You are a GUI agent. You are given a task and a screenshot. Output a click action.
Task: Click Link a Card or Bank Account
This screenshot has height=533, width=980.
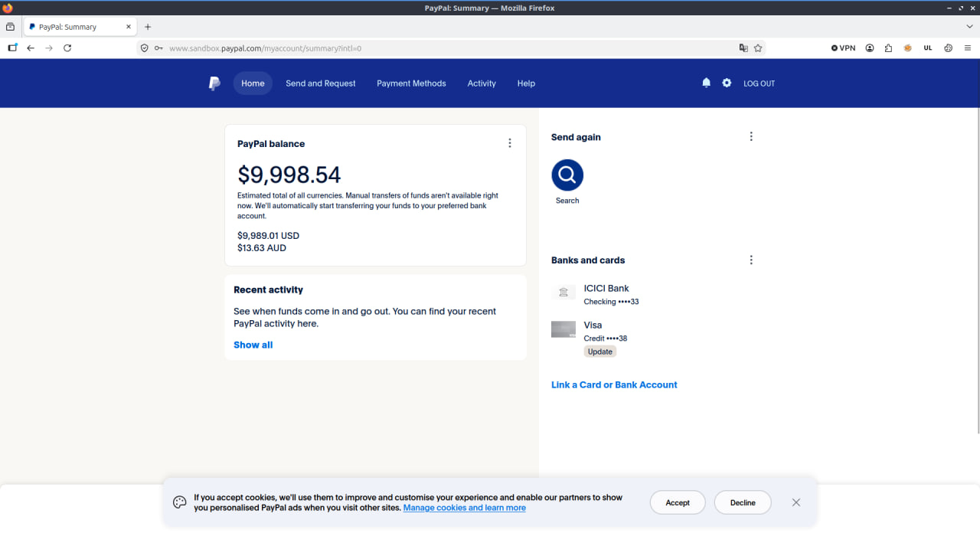point(614,384)
